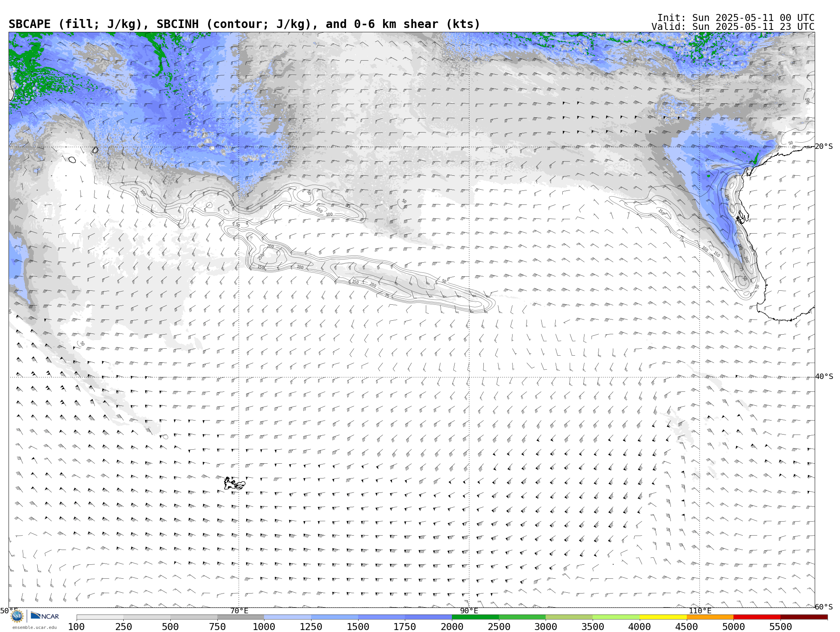
Task: Click the small Mauritius island outline at 20°S
Action: (x=95, y=150)
